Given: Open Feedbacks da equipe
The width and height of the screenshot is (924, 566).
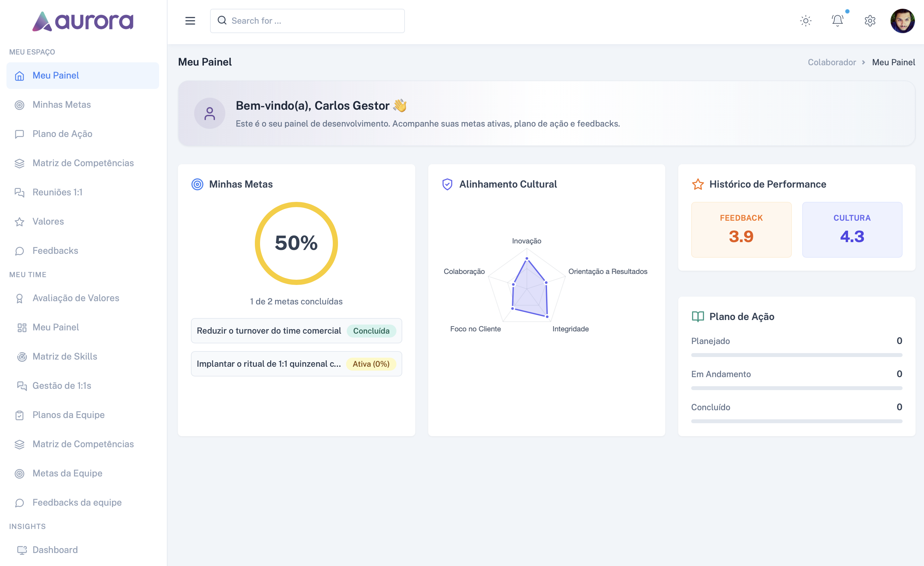Looking at the screenshot, I should click(82, 503).
